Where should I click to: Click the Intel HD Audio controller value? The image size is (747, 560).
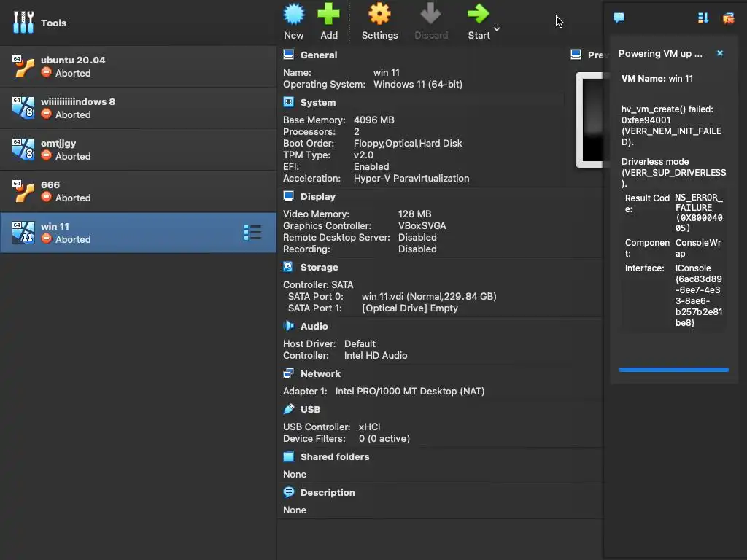point(376,355)
